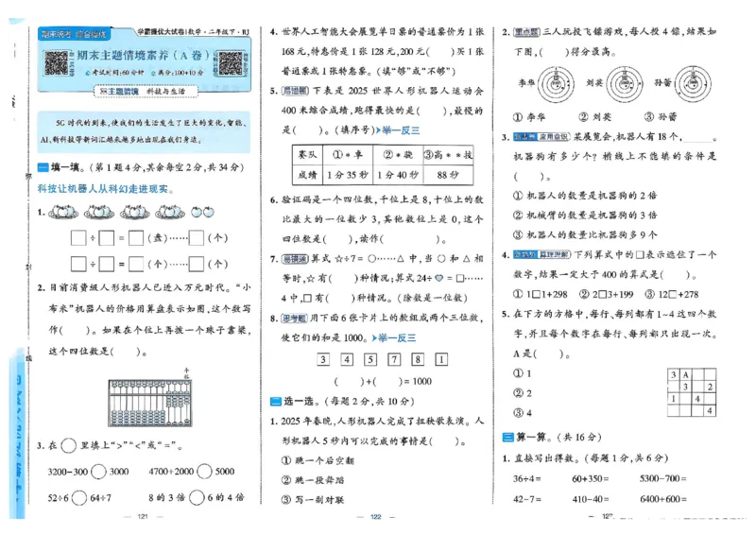The width and height of the screenshot is (756, 535).
Task: Click the calculation 6400+600=
Action: coord(663,499)
